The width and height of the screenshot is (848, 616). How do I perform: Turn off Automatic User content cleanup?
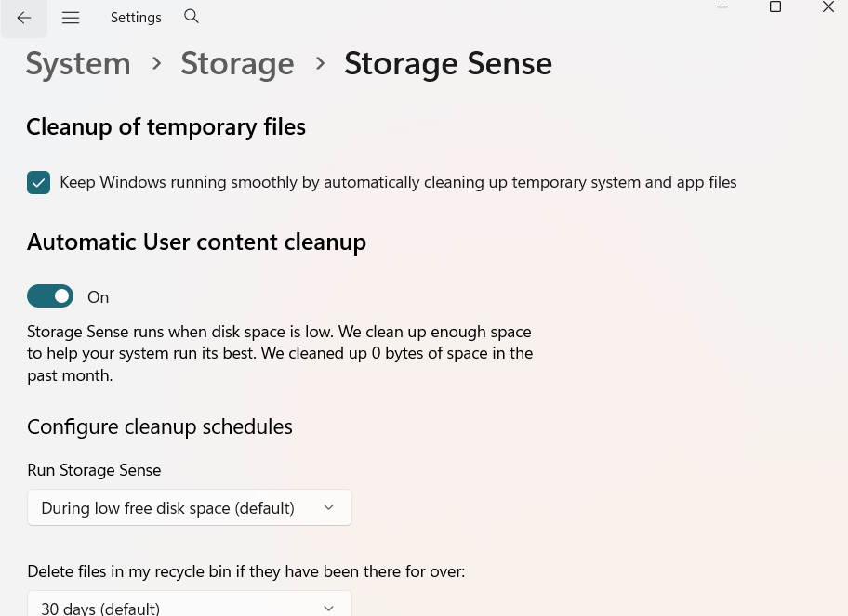pyautogui.click(x=50, y=295)
